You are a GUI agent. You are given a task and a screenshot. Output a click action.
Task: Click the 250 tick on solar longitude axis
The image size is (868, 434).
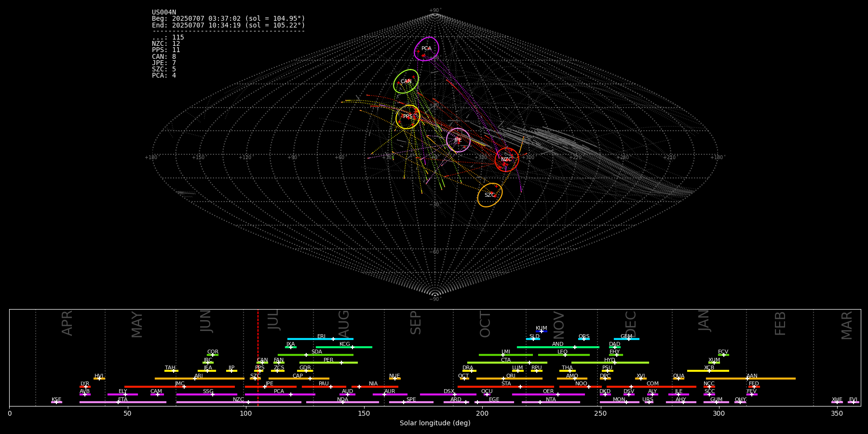click(600, 413)
